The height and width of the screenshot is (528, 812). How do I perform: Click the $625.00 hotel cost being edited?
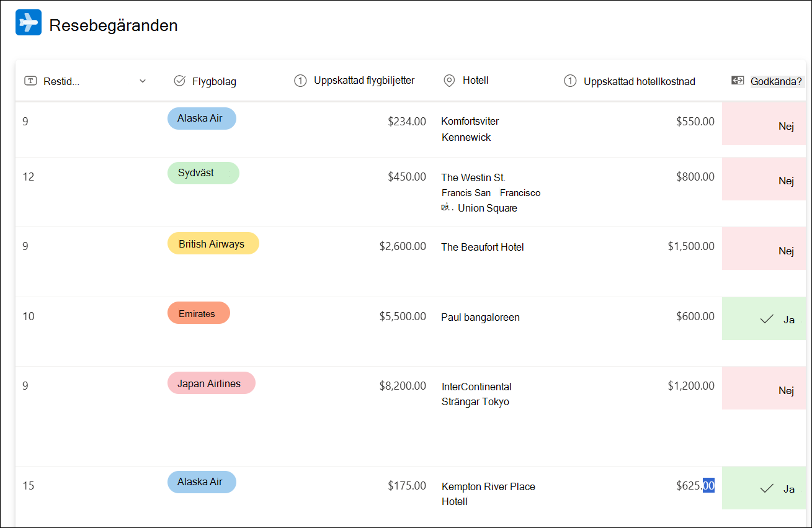695,486
